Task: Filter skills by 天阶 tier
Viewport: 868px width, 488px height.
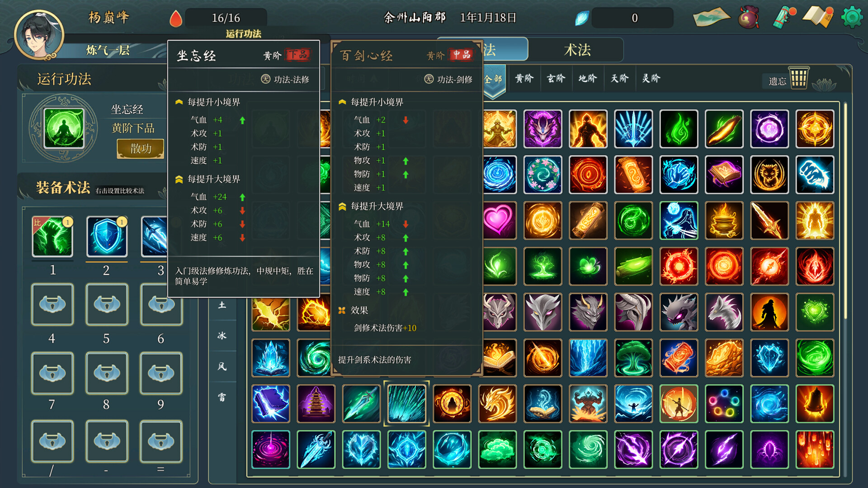Action: [619, 79]
